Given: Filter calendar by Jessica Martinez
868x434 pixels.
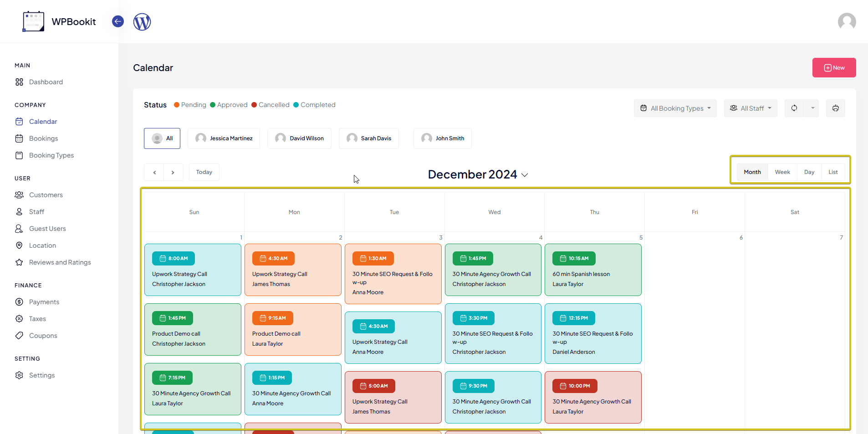Looking at the screenshot, I should pyautogui.click(x=224, y=138).
